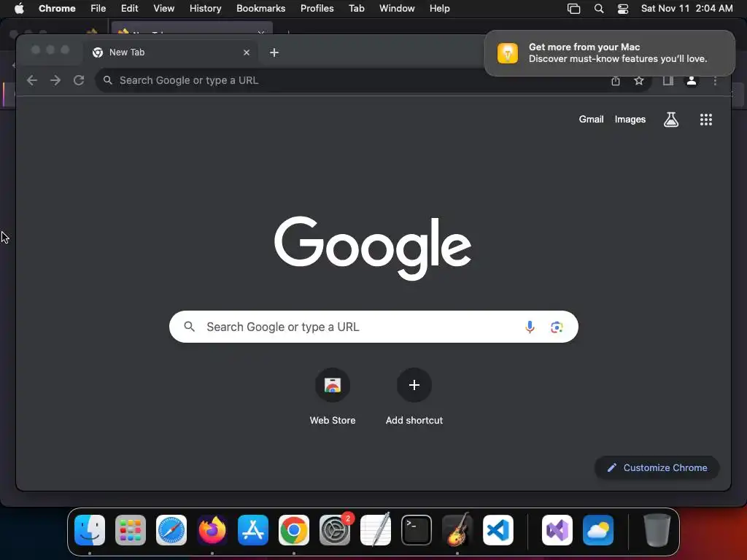Screen dimensions: 747x560
Task: Click Customize Chrome button
Action: (657, 467)
